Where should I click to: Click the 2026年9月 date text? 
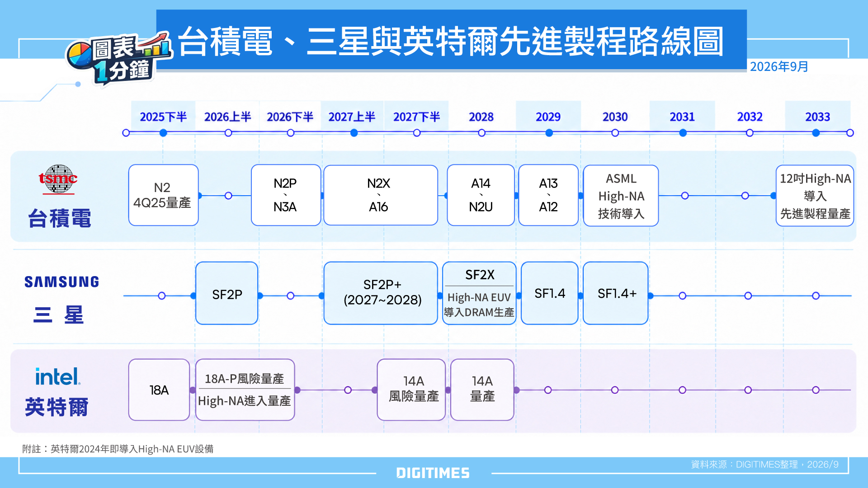click(779, 67)
